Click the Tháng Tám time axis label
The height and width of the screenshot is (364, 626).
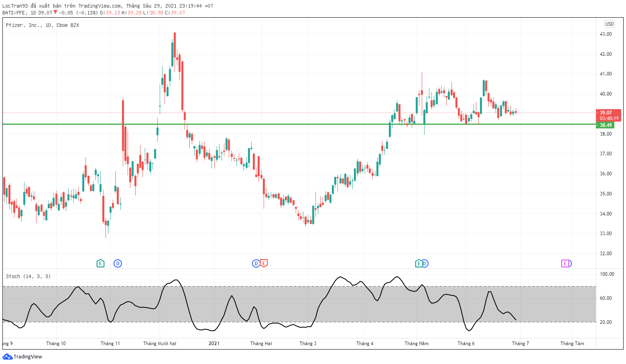coord(572,344)
